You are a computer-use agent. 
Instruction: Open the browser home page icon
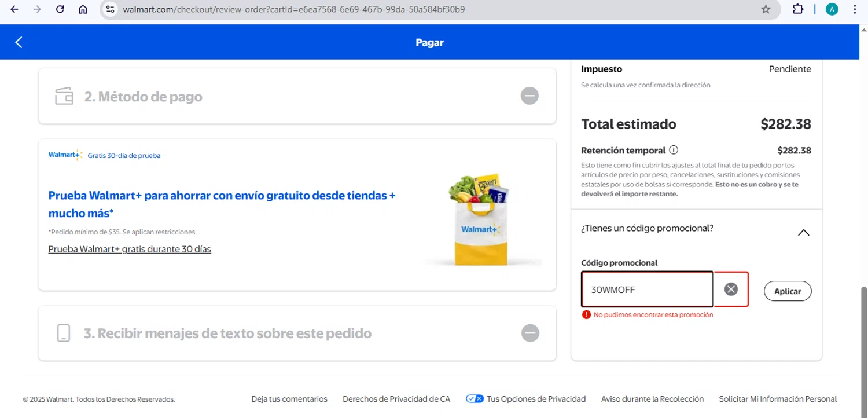pos(83,9)
